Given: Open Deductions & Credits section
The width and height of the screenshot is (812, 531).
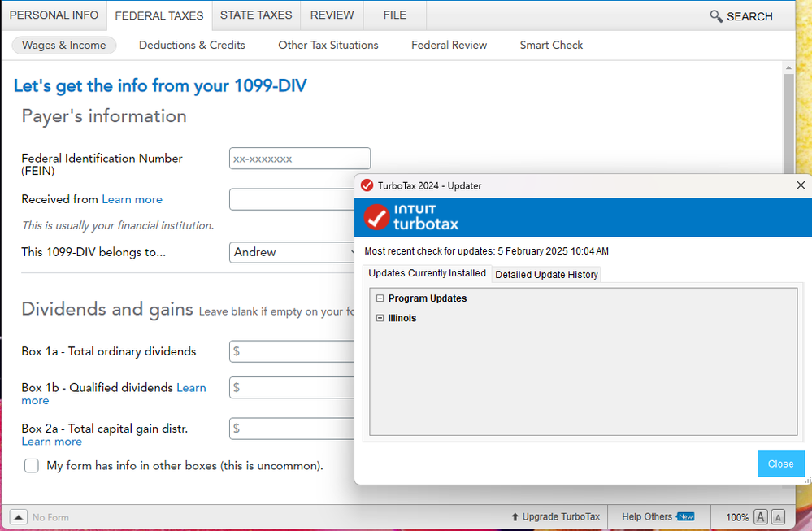Looking at the screenshot, I should (192, 45).
